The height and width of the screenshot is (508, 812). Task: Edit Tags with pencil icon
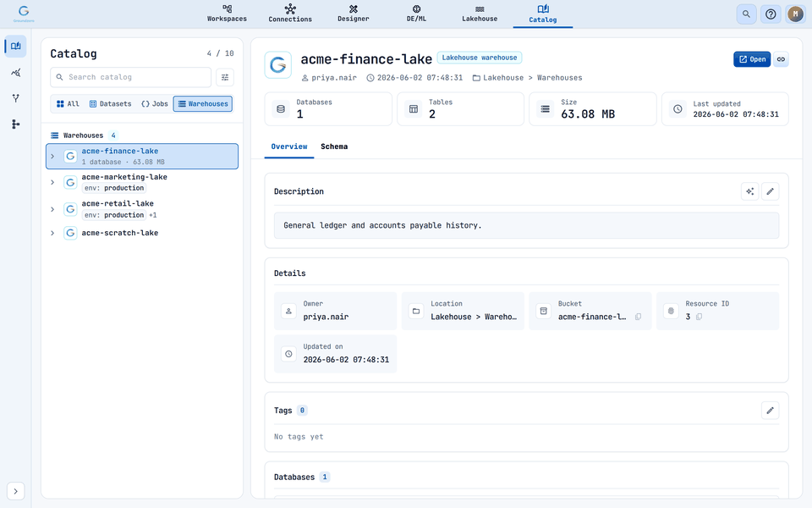point(770,411)
